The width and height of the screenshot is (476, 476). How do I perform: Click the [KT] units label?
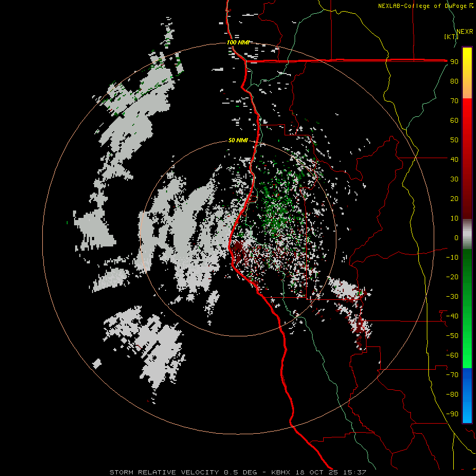click(451, 36)
